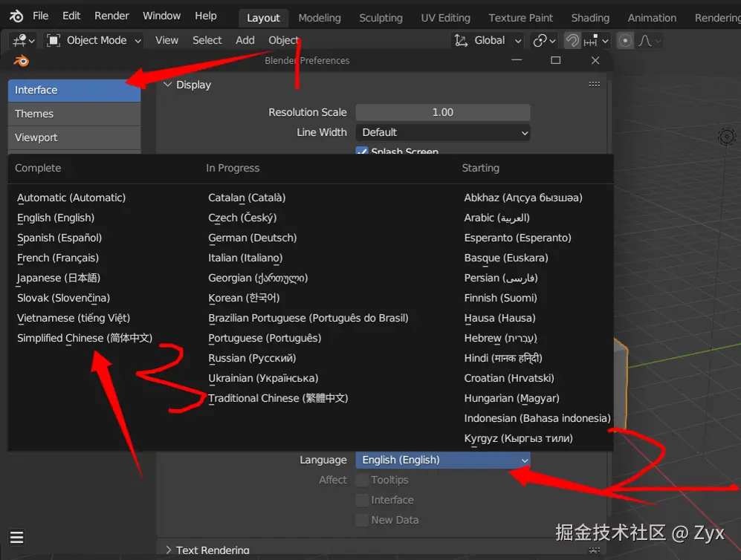Select the Themes preferences section
The image size is (741, 560).
(x=74, y=114)
